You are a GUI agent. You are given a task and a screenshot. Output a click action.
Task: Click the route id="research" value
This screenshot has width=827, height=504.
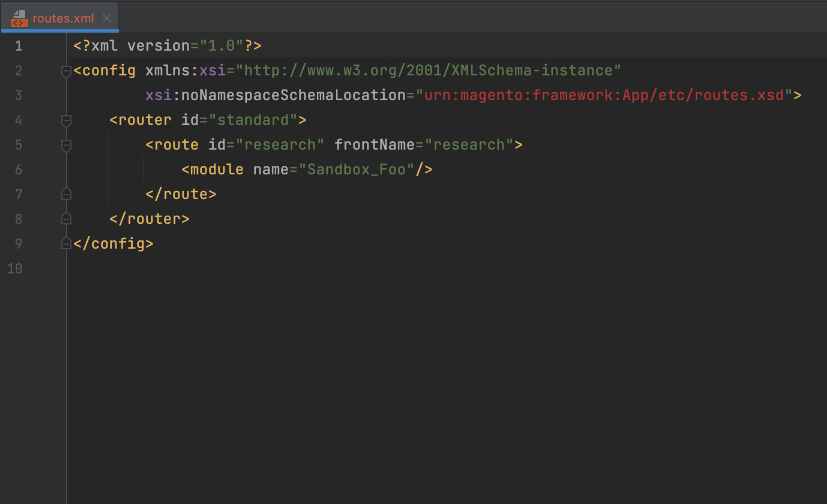[280, 145]
